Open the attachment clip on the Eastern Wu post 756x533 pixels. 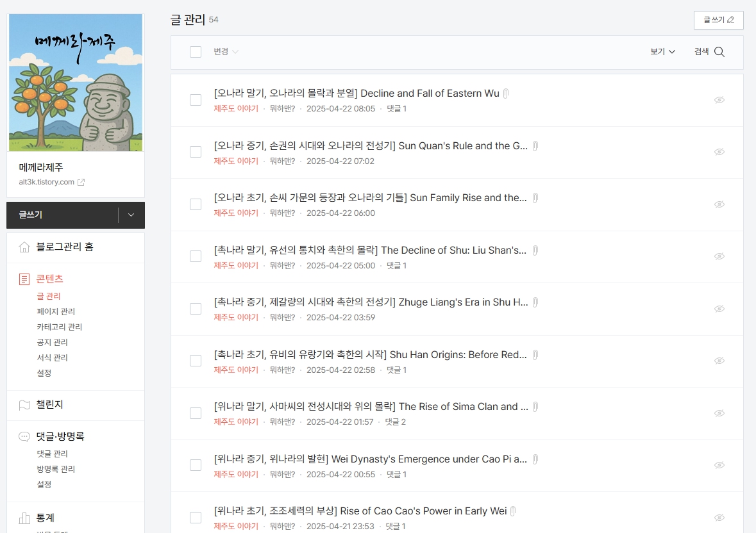506,93
